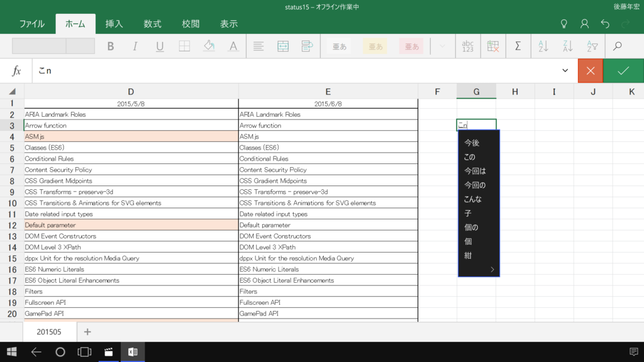Screen dimensions: 644x362
Task: Choose candidate こんな
Action: pyautogui.click(x=473, y=199)
